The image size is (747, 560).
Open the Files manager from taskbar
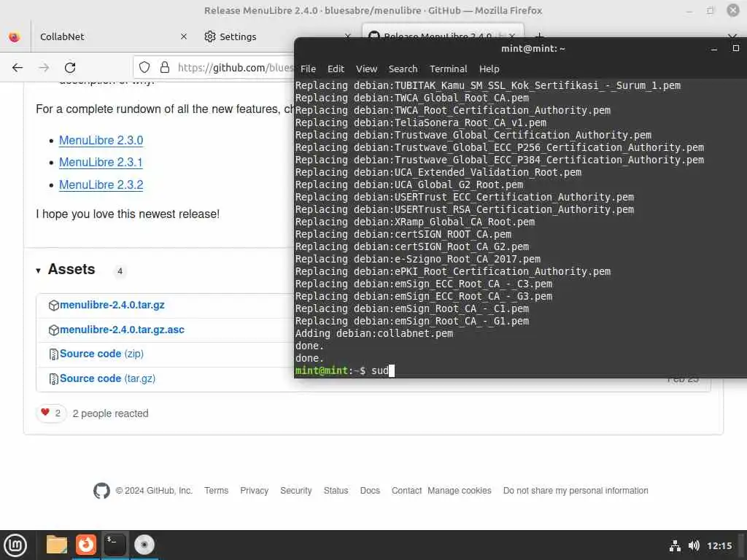tap(56, 545)
